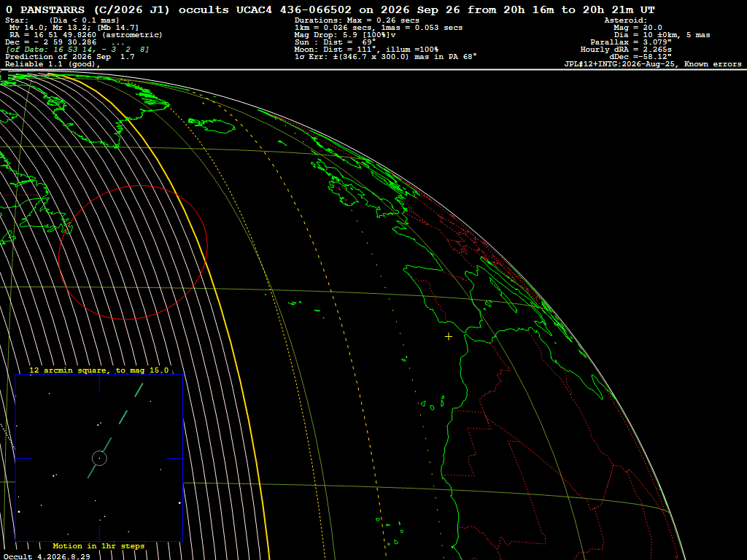
Task: Click the yellow plus marker near Portugal's coast
Action: coord(449,337)
